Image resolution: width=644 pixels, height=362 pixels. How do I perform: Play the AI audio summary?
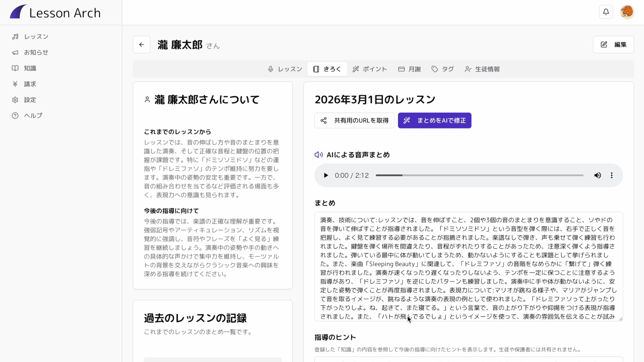[326, 175]
